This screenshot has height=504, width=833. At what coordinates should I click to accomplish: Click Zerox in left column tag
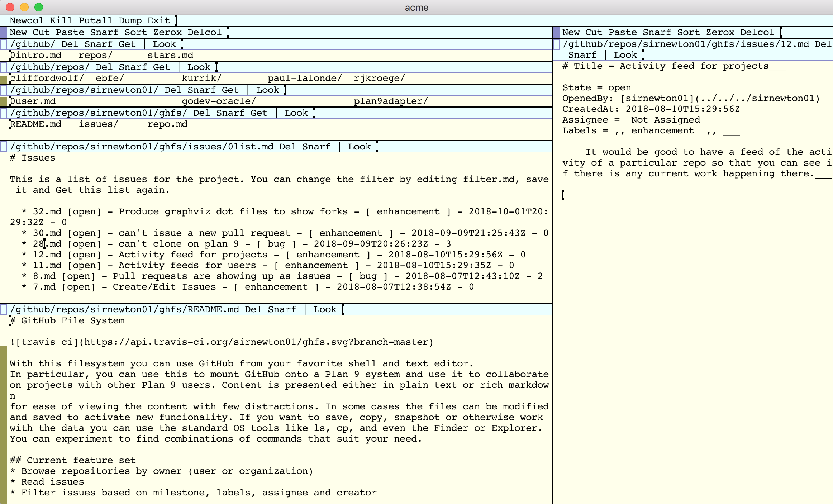(167, 32)
